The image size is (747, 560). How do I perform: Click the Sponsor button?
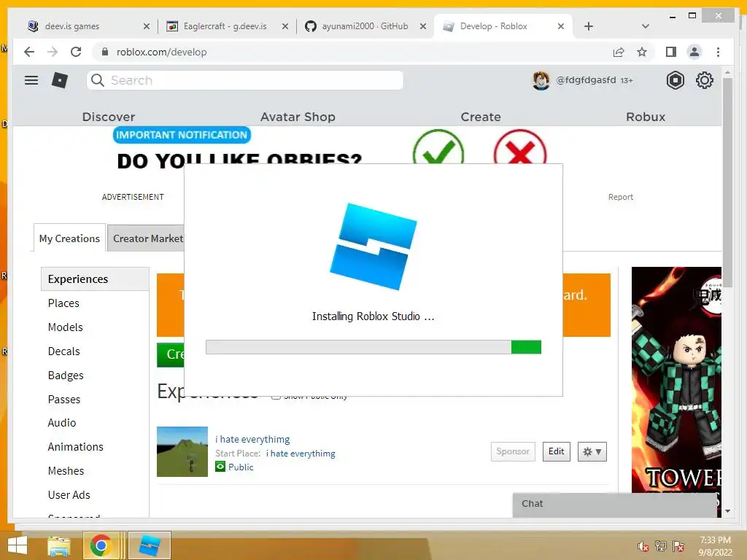coord(513,451)
